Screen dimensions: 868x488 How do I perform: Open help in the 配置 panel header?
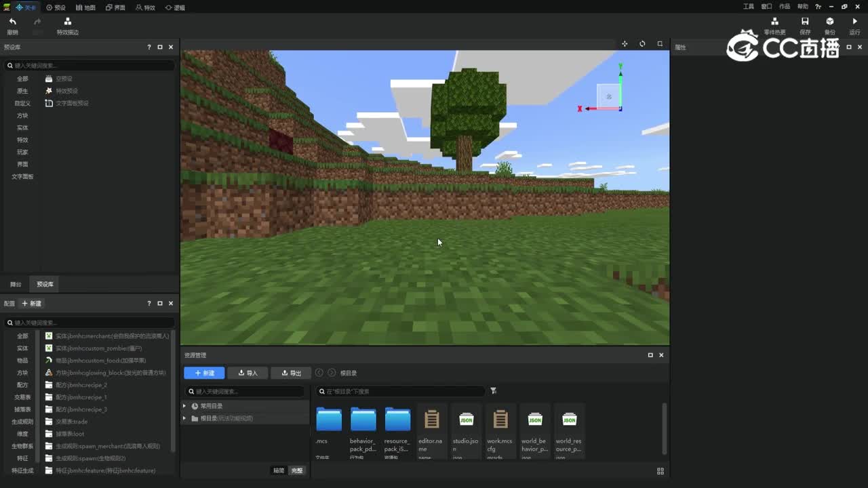click(x=149, y=304)
